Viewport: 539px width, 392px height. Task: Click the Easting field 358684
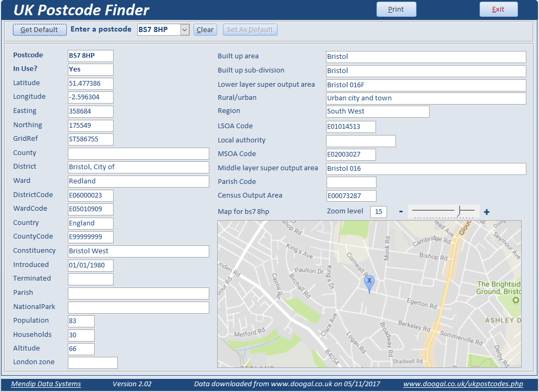point(90,111)
